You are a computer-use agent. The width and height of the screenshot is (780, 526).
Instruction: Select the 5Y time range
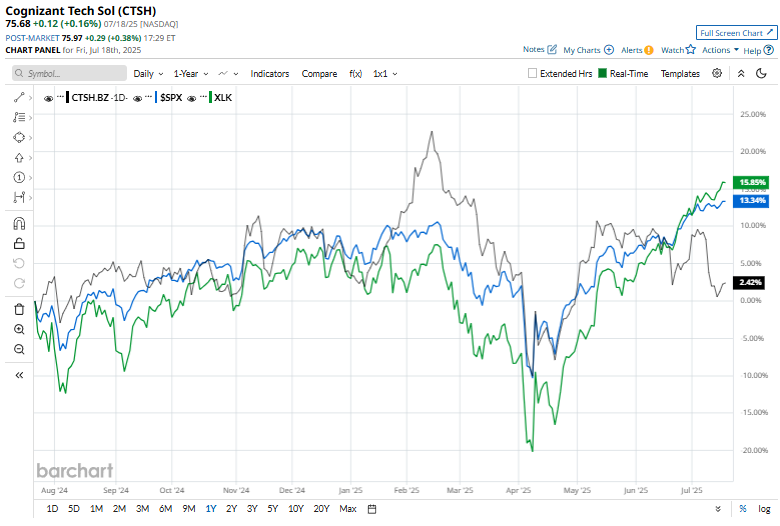pos(273,509)
